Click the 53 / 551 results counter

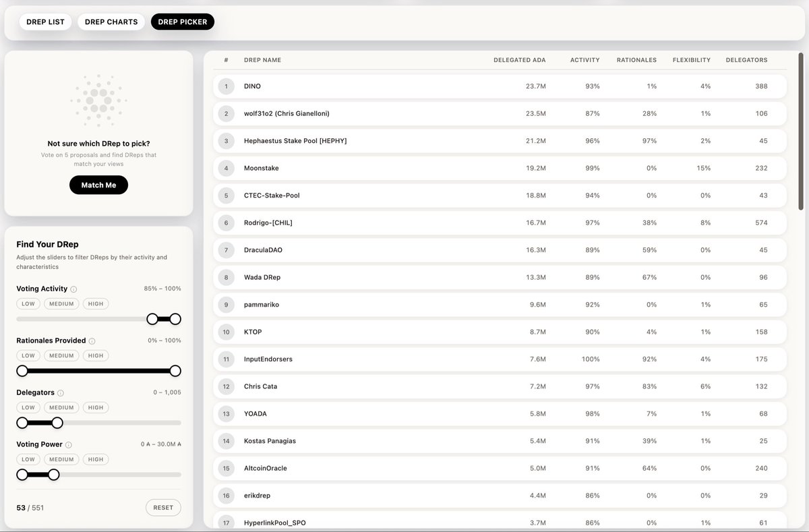point(30,508)
